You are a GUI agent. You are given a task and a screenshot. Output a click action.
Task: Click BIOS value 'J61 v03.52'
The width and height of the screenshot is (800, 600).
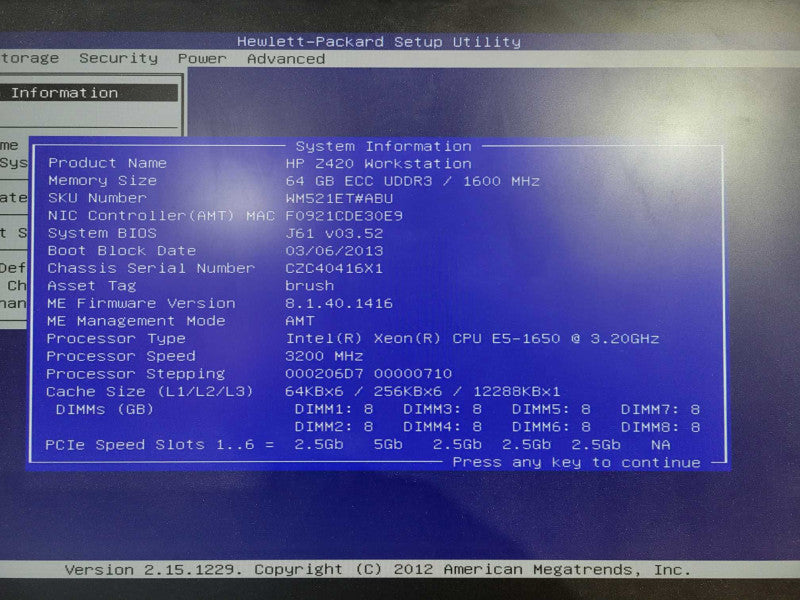(334, 234)
